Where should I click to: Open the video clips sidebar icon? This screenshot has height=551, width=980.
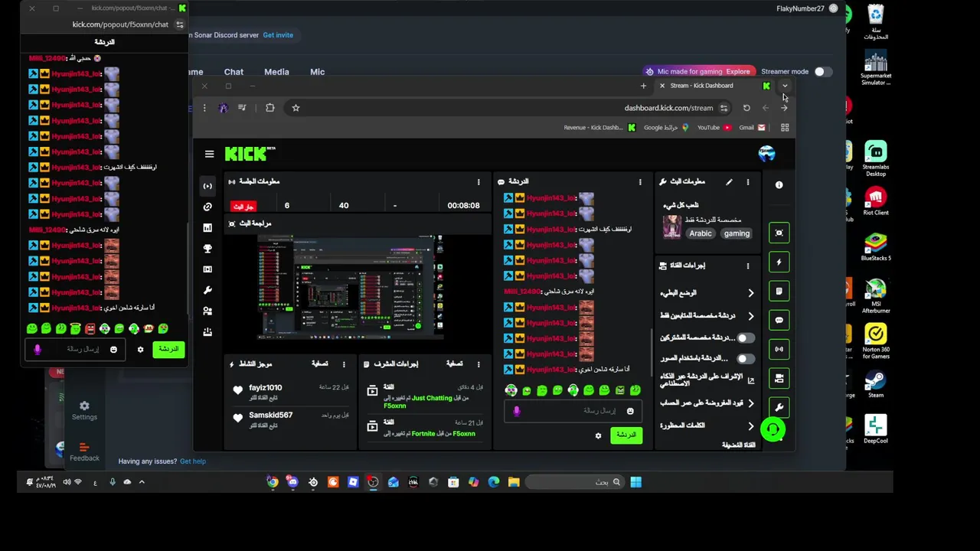(207, 269)
